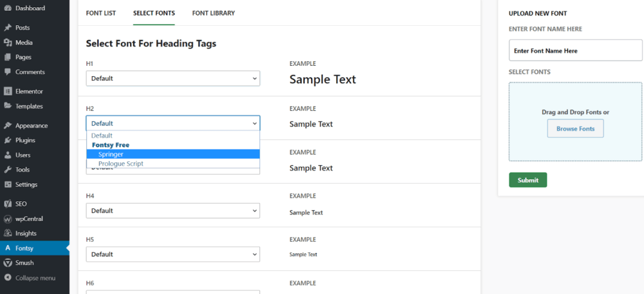The height and width of the screenshot is (294, 644).
Task: Open Posts via its pin icon
Action: pyautogui.click(x=8, y=28)
